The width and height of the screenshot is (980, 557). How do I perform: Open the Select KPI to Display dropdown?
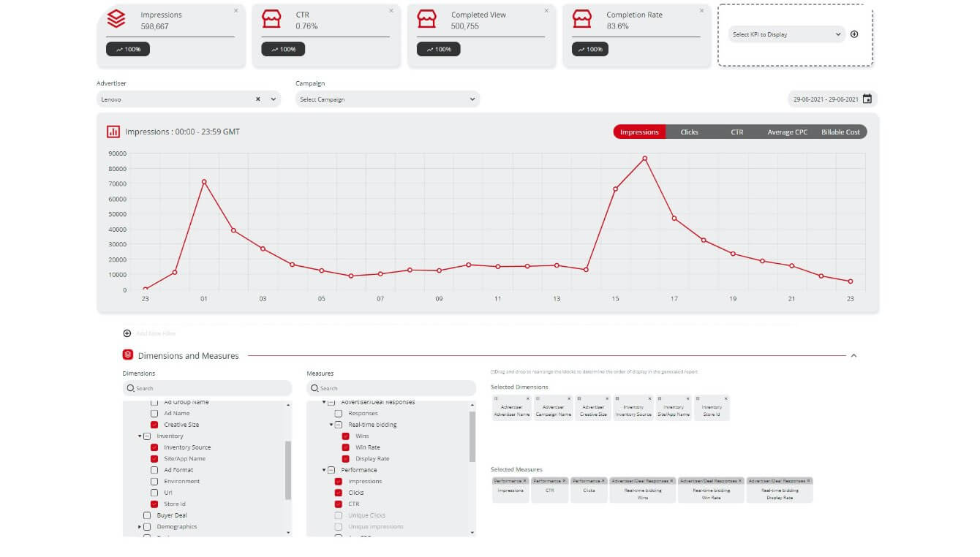click(786, 34)
